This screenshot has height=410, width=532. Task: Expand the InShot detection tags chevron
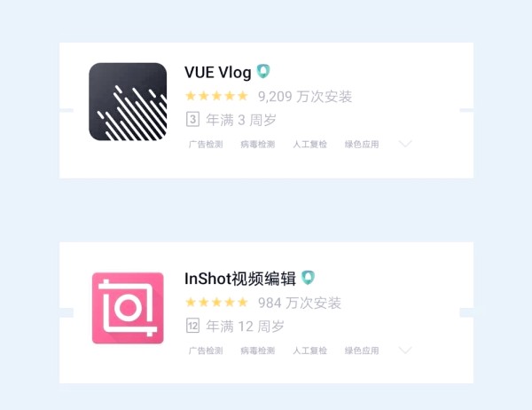405,351
